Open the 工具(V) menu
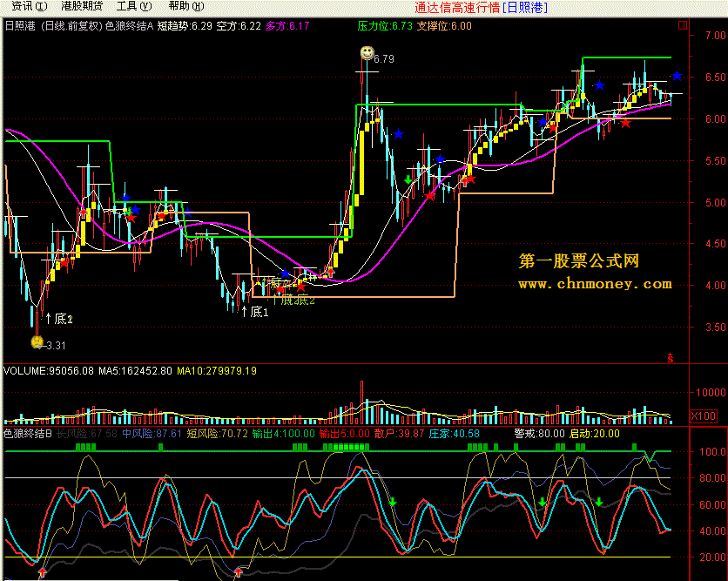Viewport: 728px width, 581px height. point(134,6)
